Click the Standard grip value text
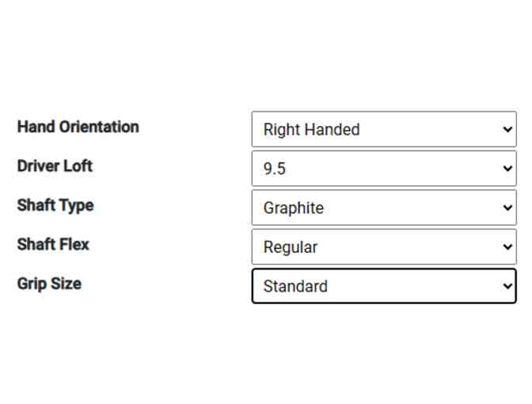 coord(295,287)
